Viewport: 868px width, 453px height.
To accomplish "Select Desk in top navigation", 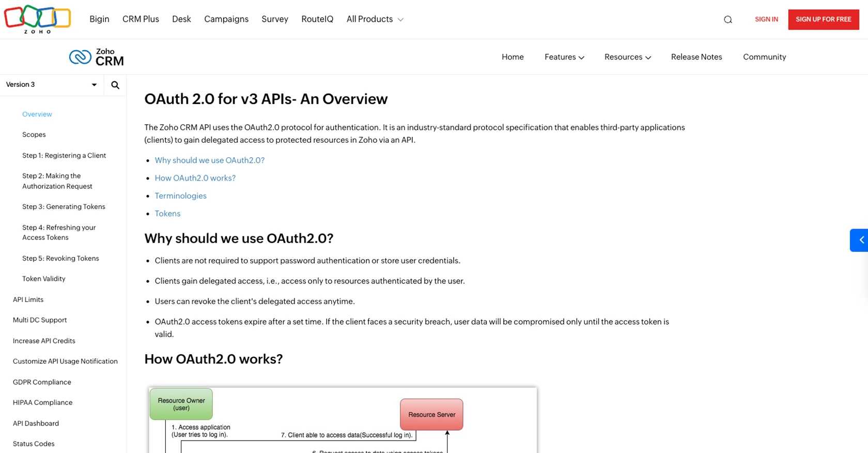I will pyautogui.click(x=181, y=19).
